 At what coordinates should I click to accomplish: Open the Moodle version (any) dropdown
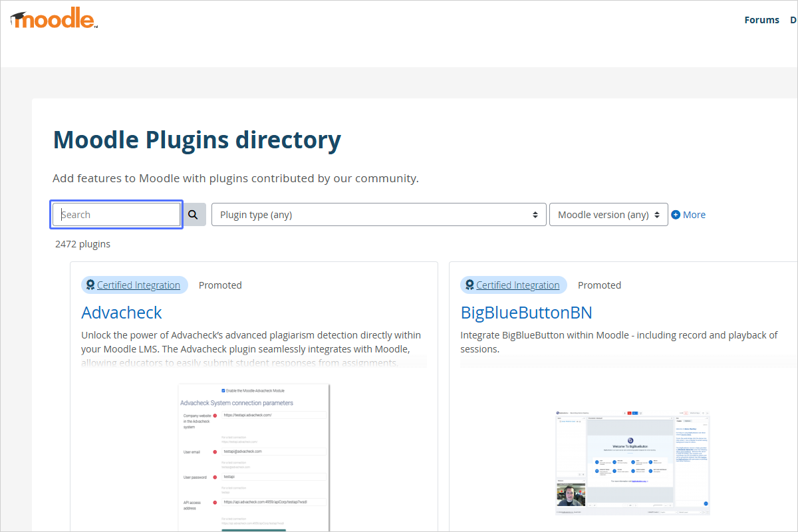(x=608, y=215)
